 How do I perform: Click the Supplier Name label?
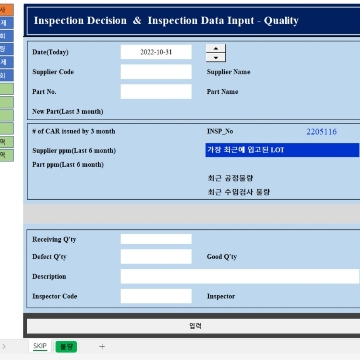pos(228,72)
